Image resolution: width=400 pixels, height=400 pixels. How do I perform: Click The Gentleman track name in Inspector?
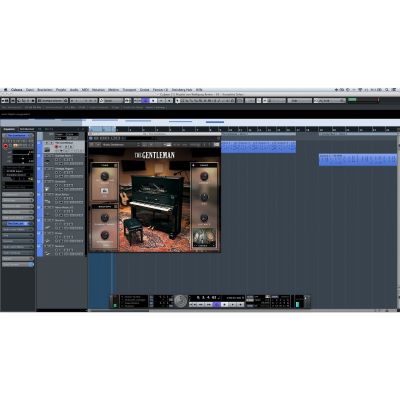click(18, 135)
